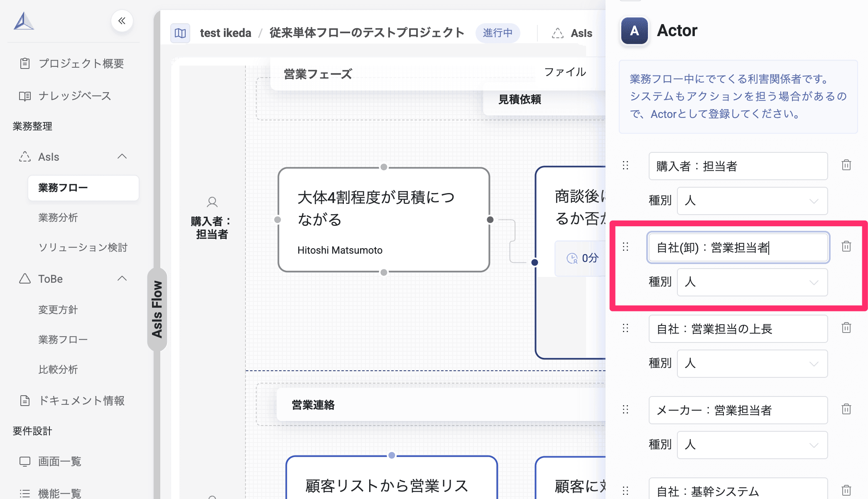The image size is (868, 499).
Task: Delete the 自社(卸)：営業担当者 actor
Action: click(x=846, y=247)
